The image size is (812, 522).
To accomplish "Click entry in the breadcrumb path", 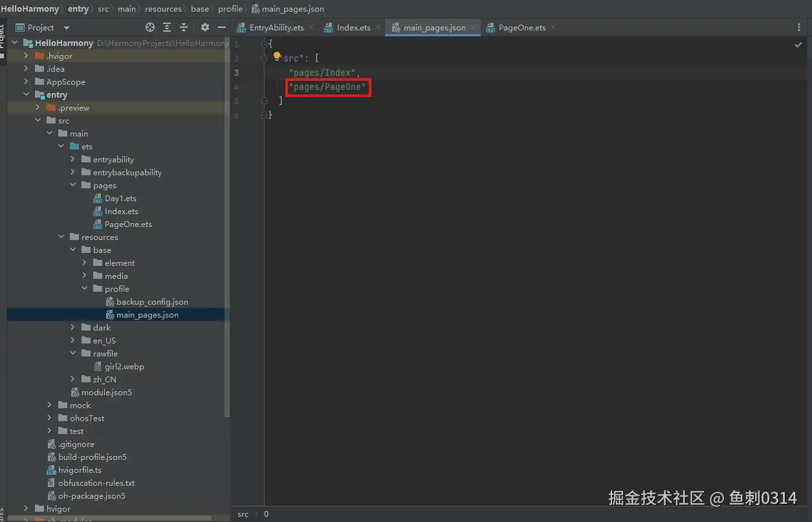I will [78, 8].
